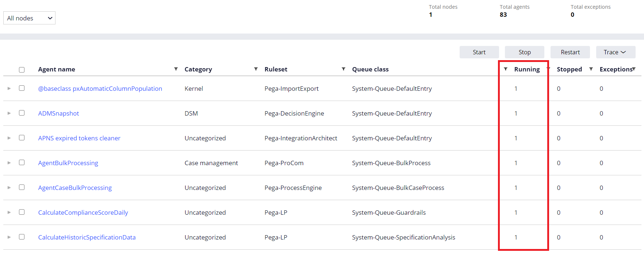This screenshot has height=253, width=644.
Task: Click the Stop button
Action: pyautogui.click(x=525, y=52)
